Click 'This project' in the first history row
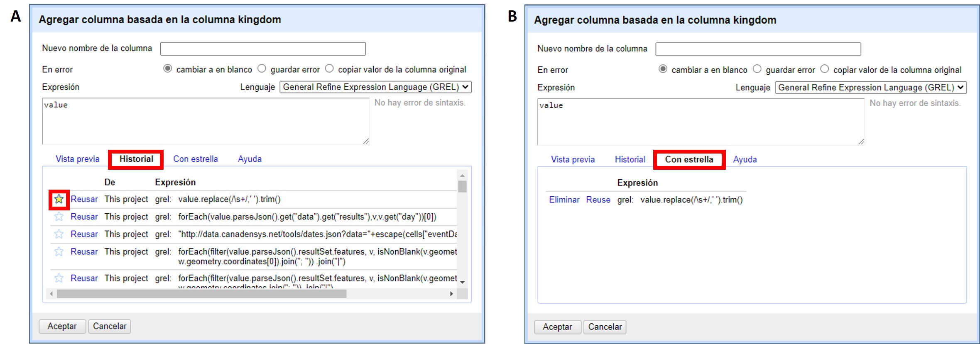The height and width of the screenshot is (344, 980). [x=126, y=199]
